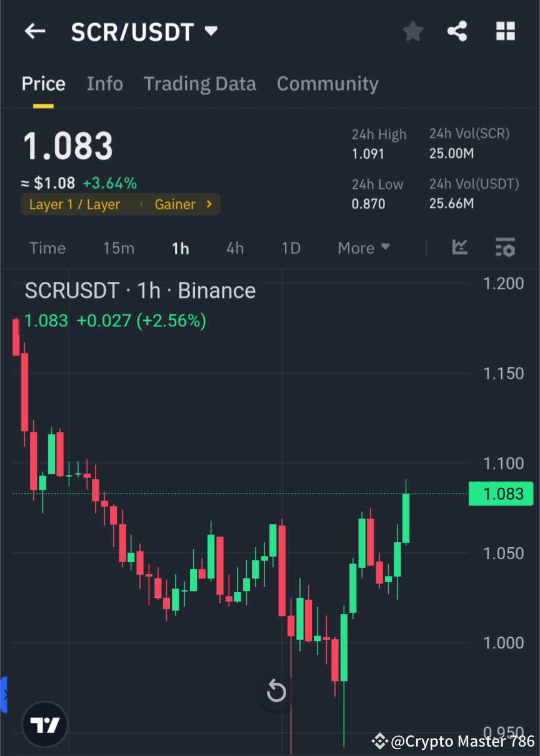
Task: Tap the back arrow to exit the chart
Action: (x=34, y=31)
